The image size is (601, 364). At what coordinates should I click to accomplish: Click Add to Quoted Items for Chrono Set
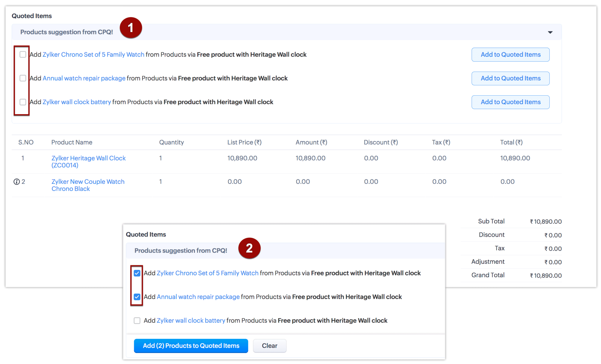(x=510, y=54)
